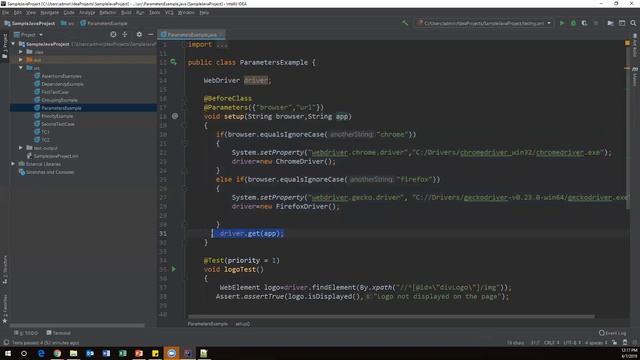Collapse the SampleJavaProject root node

(13, 44)
